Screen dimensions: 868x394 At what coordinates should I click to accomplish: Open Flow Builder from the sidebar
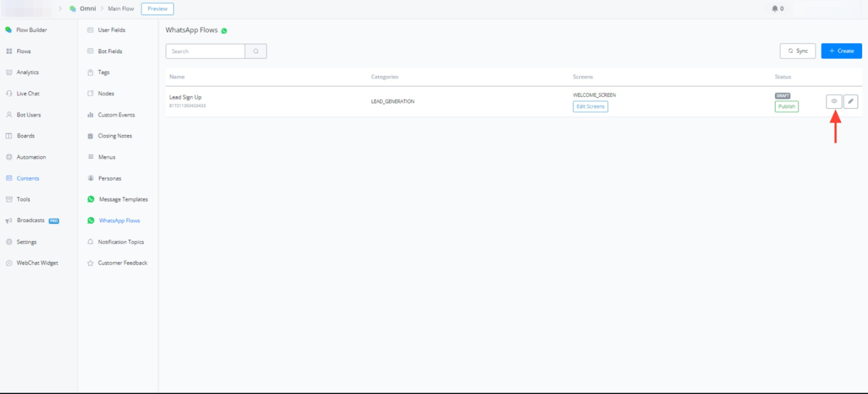[31, 30]
